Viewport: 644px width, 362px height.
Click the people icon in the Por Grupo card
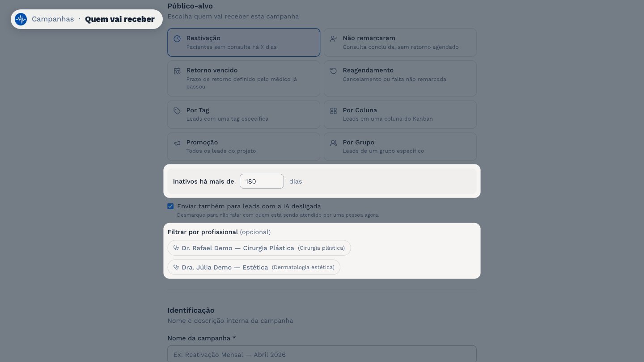point(334,143)
